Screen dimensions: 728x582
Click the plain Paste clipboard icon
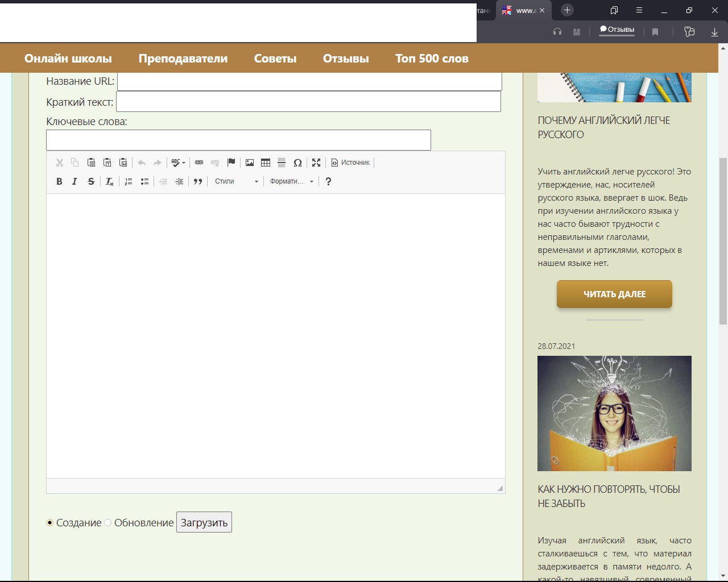[91, 163]
